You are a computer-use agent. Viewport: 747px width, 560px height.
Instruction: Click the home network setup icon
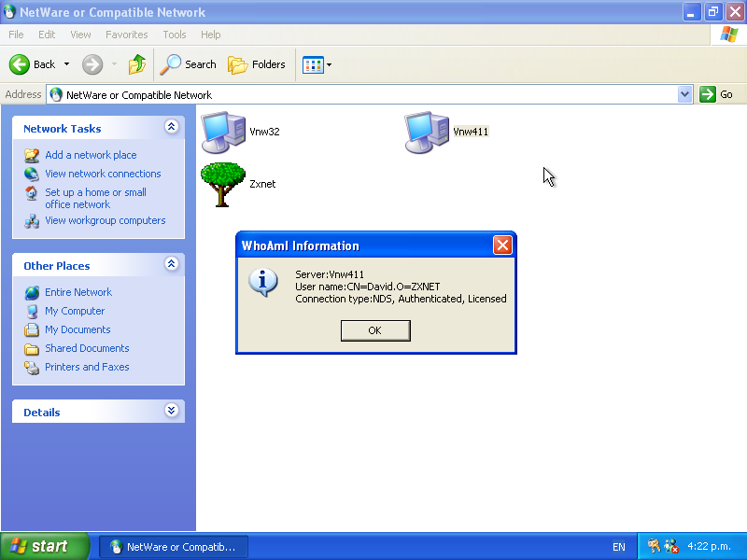32,193
